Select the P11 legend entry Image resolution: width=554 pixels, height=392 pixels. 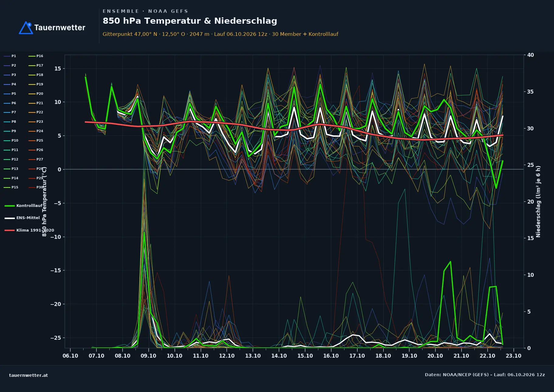point(11,150)
